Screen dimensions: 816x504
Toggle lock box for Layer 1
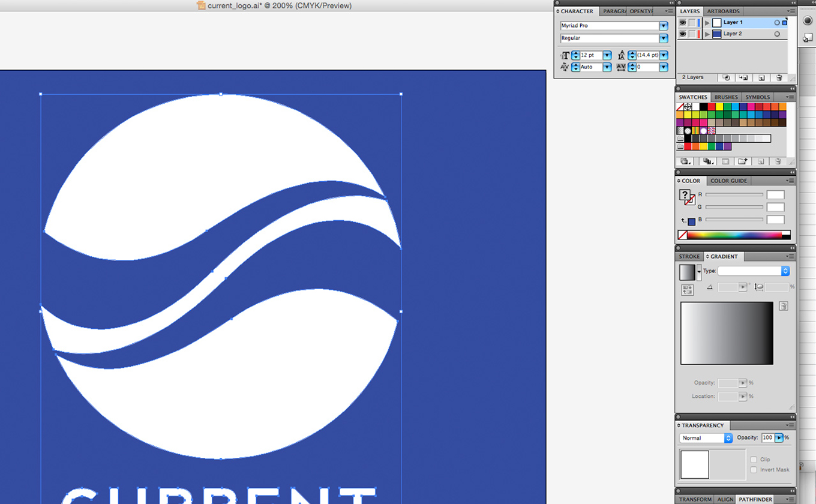click(x=692, y=23)
